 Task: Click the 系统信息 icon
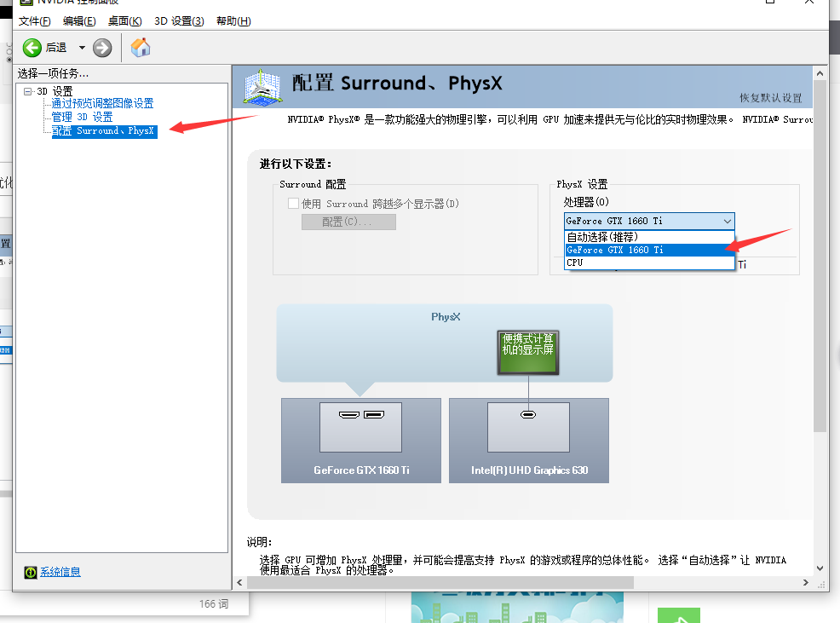pyautogui.click(x=31, y=573)
